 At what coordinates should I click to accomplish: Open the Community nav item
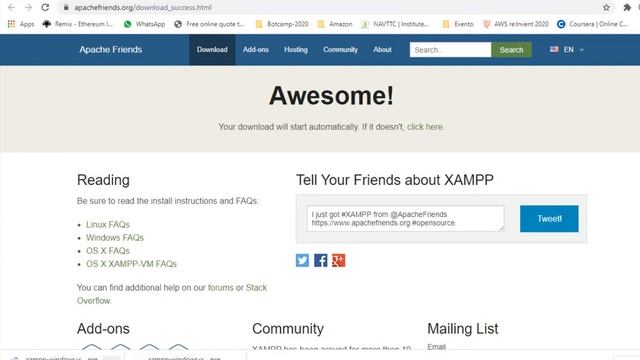340,49
